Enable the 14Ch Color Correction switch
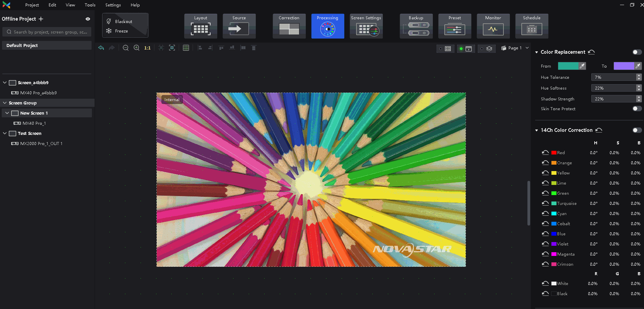This screenshot has height=309, width=644. (637, 130)
